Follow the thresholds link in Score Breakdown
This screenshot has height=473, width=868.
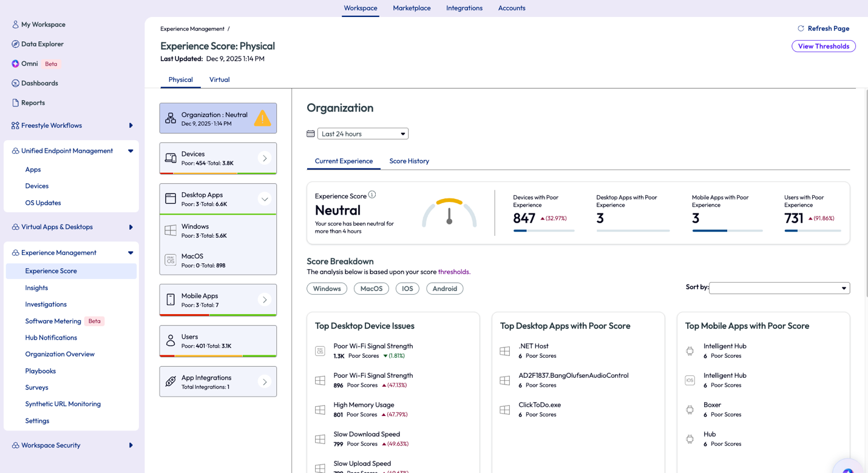click(453, 272)
